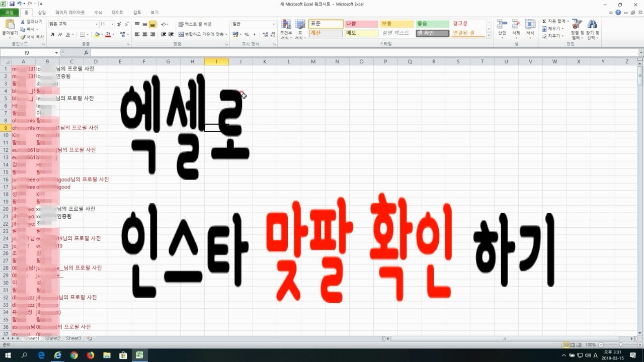Open the 일반 number format dropdown
The height and width of the screenshot is (362, 644).
coord(274,24)
